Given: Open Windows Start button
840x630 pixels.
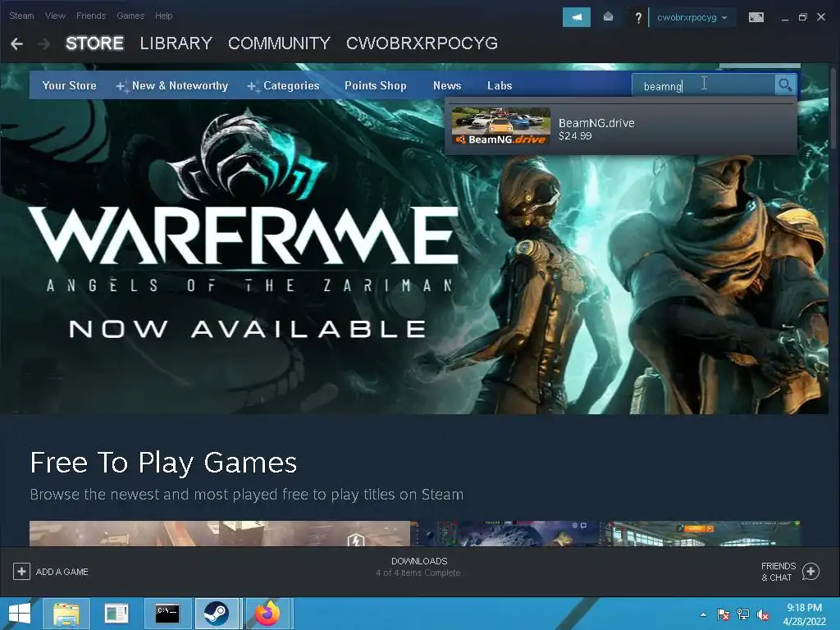Looking at the screenshot, I should 20,614.
